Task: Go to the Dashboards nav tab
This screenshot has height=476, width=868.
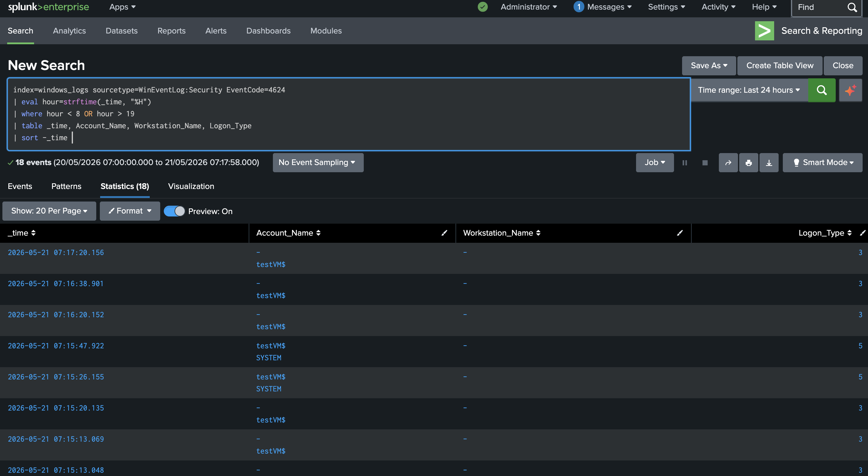Action: point(268,31)
